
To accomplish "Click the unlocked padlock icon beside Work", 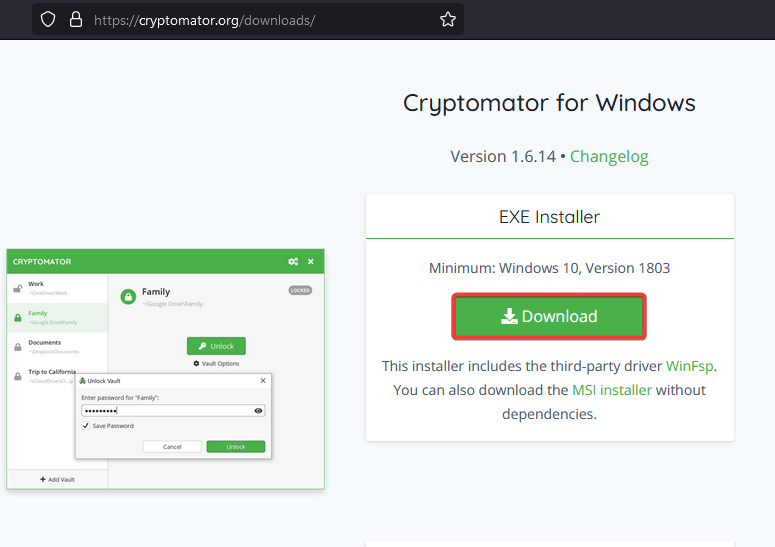I will coord(17,288).
